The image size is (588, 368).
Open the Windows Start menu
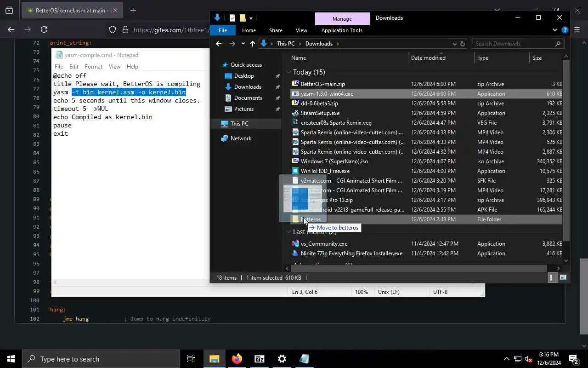(x=11, y=359)
